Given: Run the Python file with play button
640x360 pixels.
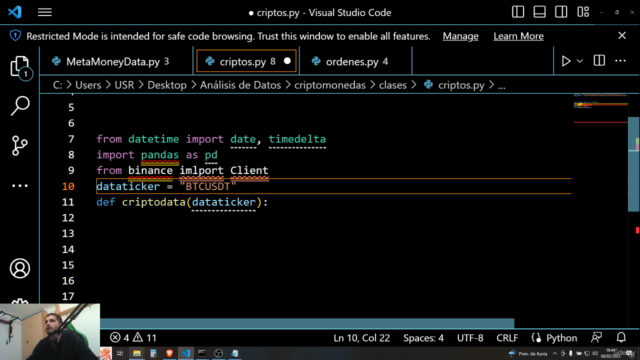Looking at the screenshot, I should click(566, 61).
